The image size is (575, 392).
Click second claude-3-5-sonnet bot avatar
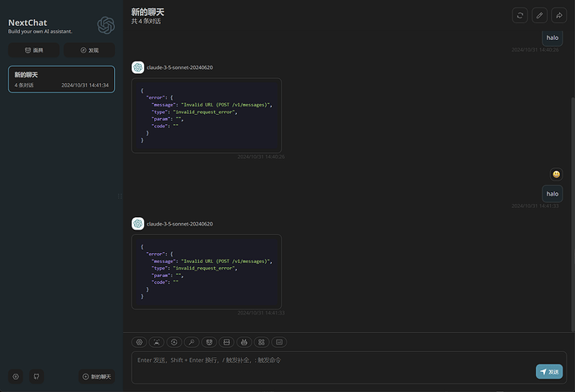(137, 224)
